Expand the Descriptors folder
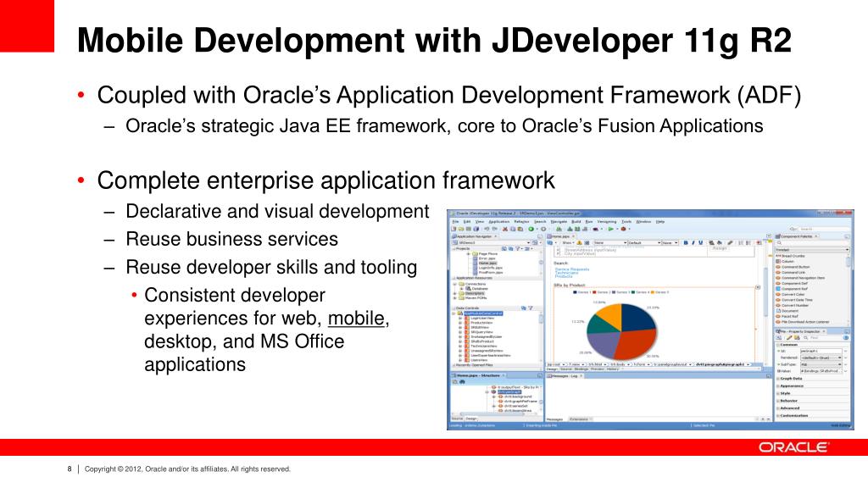 pyautogui.click(x=455, y=293)
